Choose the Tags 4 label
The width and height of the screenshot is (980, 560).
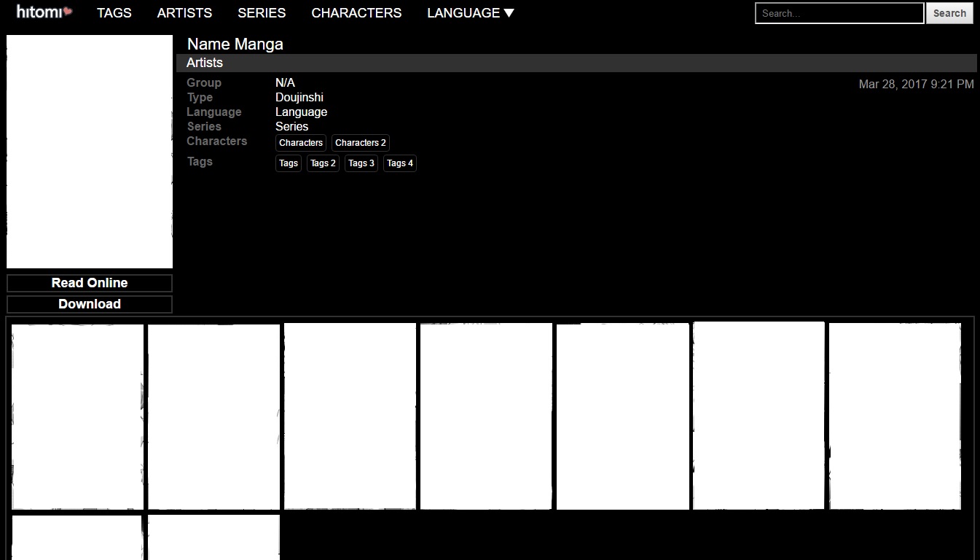[x=400, y=163]
